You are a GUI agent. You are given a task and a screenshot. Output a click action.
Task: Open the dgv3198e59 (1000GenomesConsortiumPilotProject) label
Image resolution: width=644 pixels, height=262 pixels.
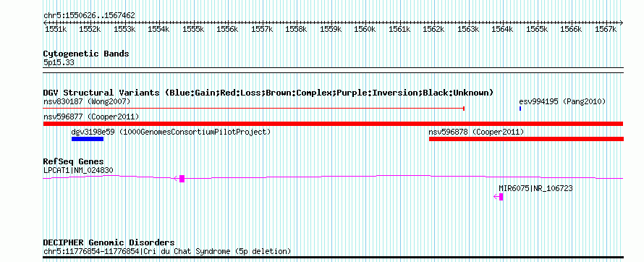pyautogui.click(x=171, y=132)
